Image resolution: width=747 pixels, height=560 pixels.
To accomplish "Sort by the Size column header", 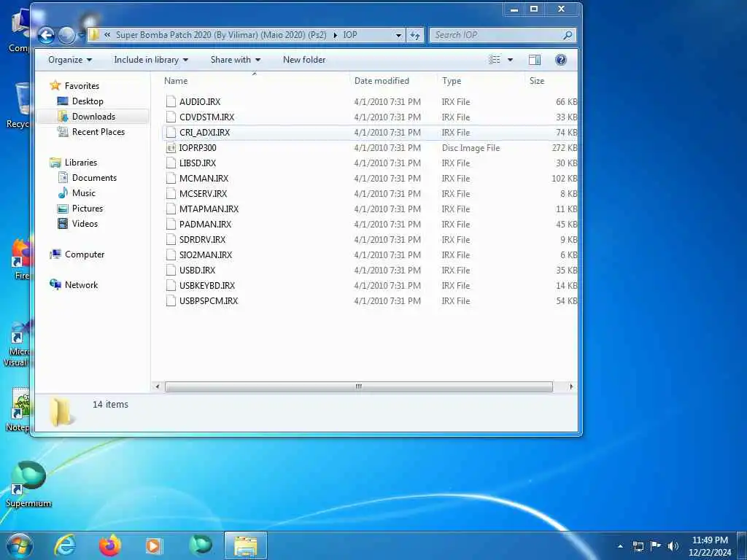I will pos(537,81).
